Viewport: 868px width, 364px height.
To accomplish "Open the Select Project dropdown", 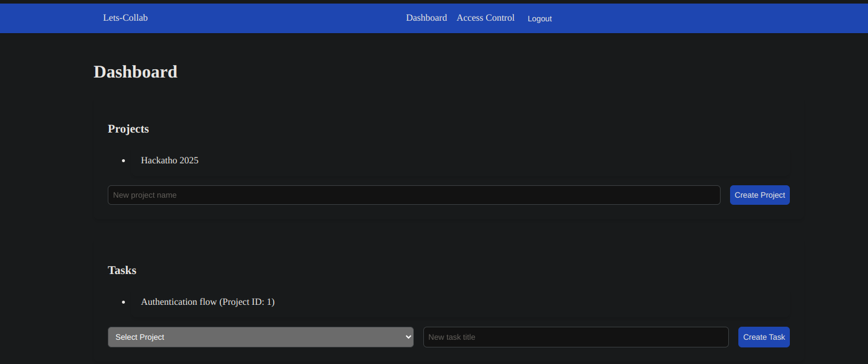I will tap(261, 337).
